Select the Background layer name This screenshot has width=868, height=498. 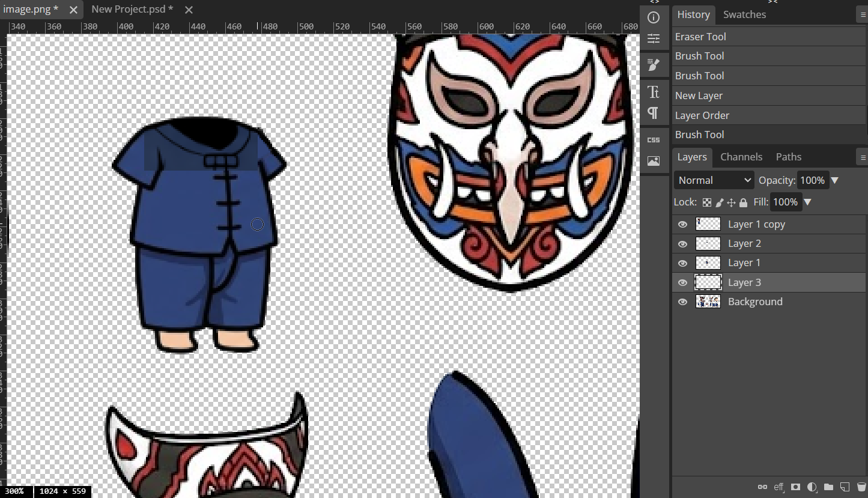755,302
